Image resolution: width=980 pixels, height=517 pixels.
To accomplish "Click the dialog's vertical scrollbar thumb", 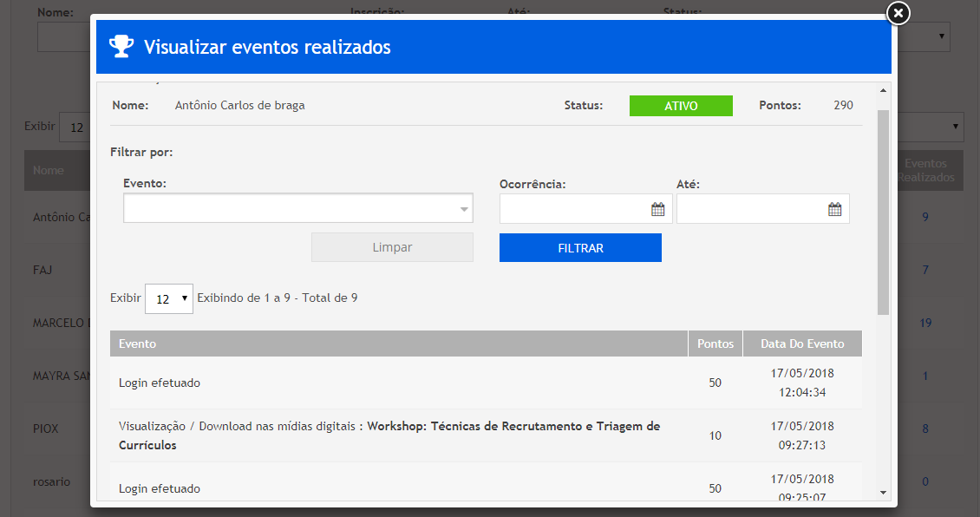I will coord(883,212).
